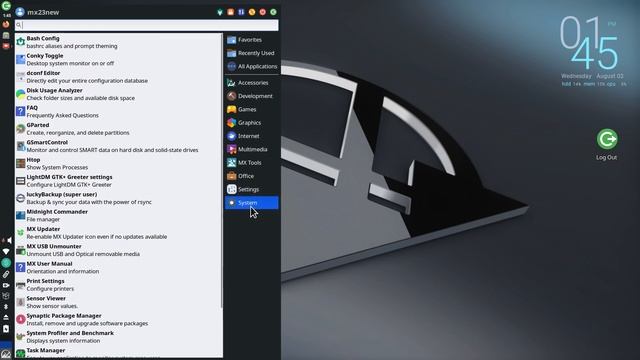Screen dimensions: 640x360
Task: Select the Accessories category
Action: [x=251, y=83]
